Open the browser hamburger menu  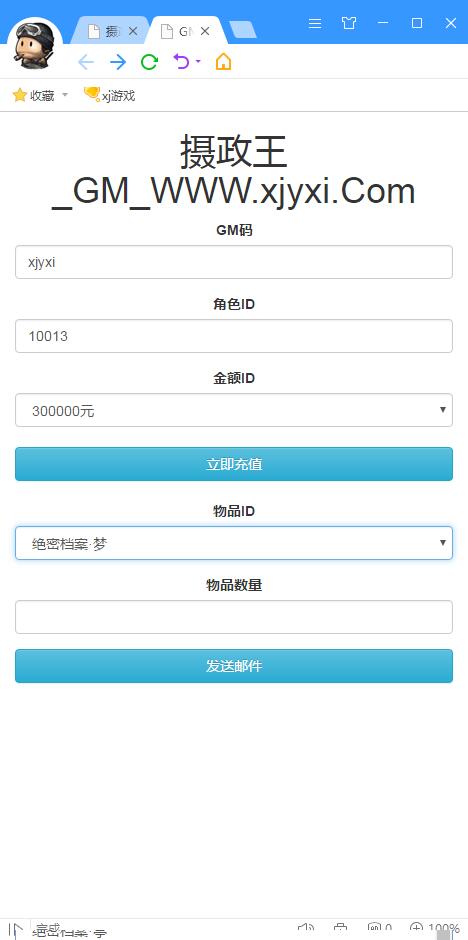pos(315,23)
